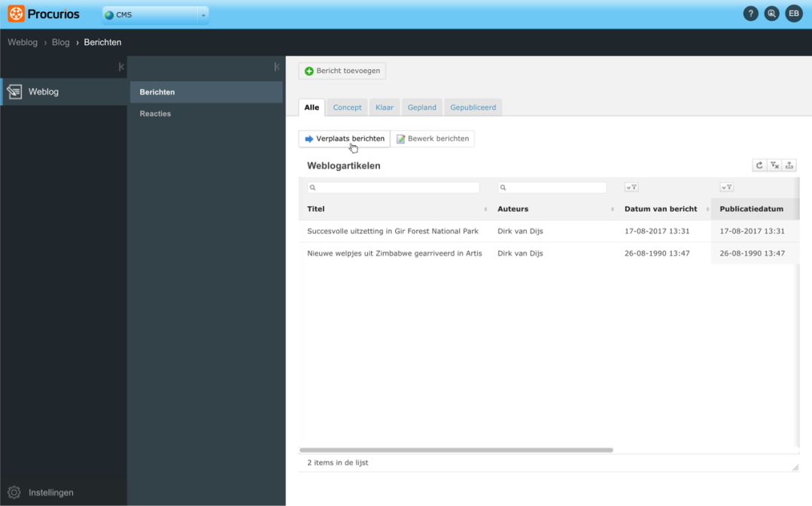Click Dirk van Dijs in Succesvolle row
The width and height of the screenshot is (812, 506).
tap(521, 232)
